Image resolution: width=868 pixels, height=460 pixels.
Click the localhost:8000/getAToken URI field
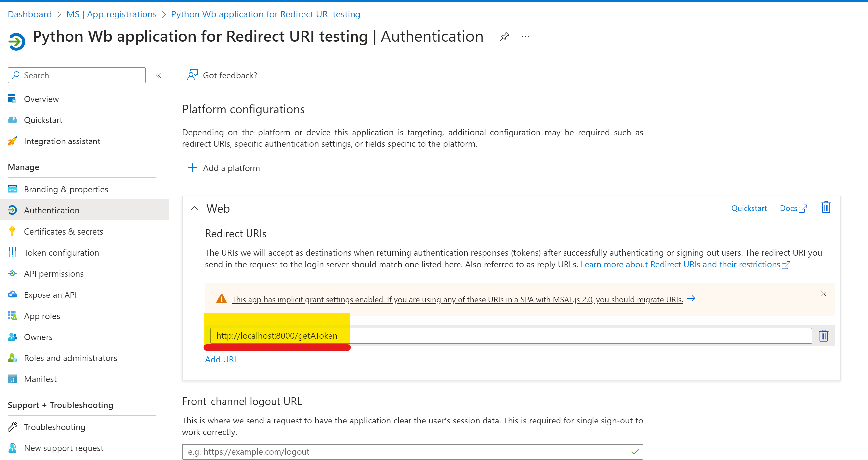tap(511, 335)
